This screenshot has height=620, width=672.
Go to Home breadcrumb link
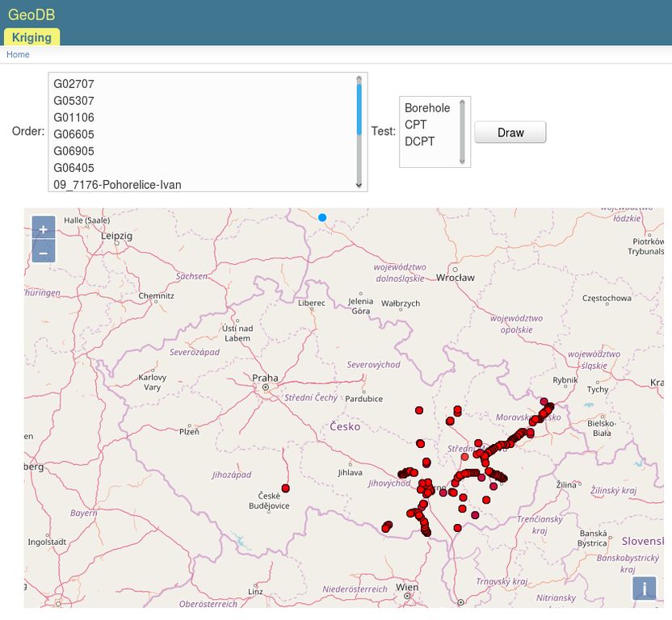pos(18,55)
